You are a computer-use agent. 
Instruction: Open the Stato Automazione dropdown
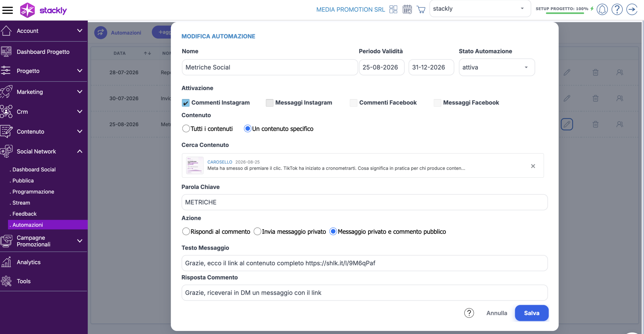point(497,67)
